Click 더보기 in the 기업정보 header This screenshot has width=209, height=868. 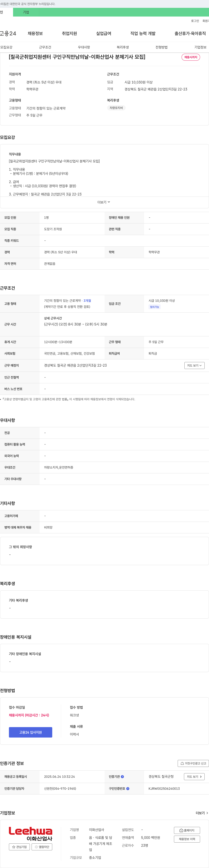click(202, 813)
